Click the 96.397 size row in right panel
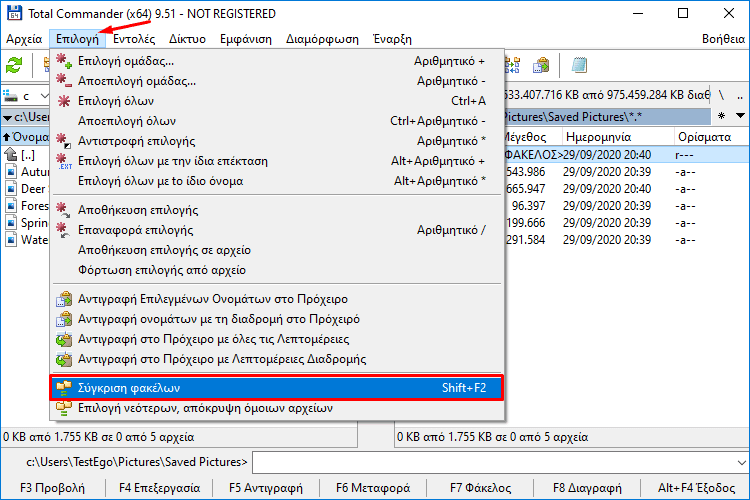The image size is (750, 500). (x=626, y=206)
